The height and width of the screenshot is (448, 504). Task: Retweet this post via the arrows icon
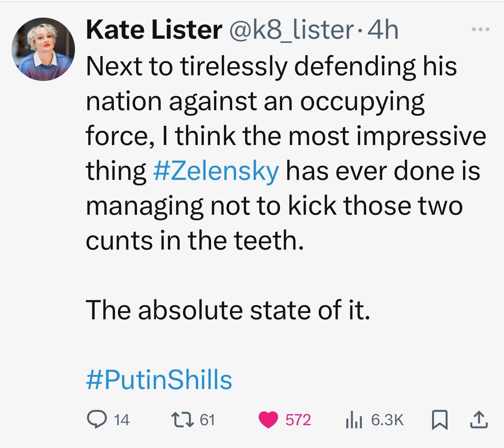[x=183, y=420]
